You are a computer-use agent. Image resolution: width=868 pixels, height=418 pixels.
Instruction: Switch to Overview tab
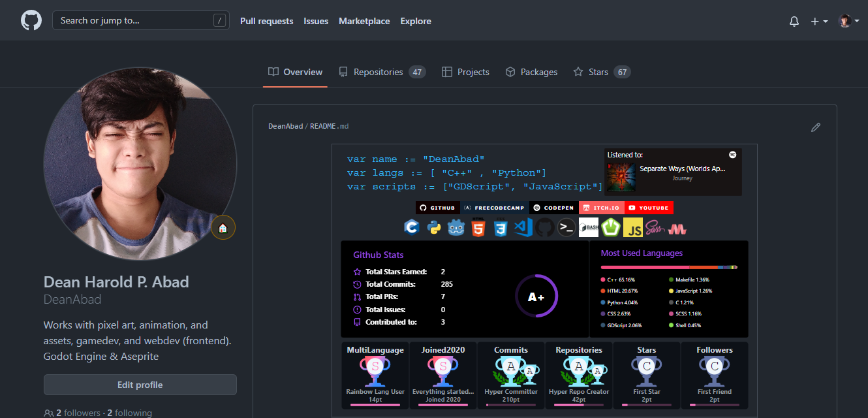pyautogui.click(x=295, y=72)
